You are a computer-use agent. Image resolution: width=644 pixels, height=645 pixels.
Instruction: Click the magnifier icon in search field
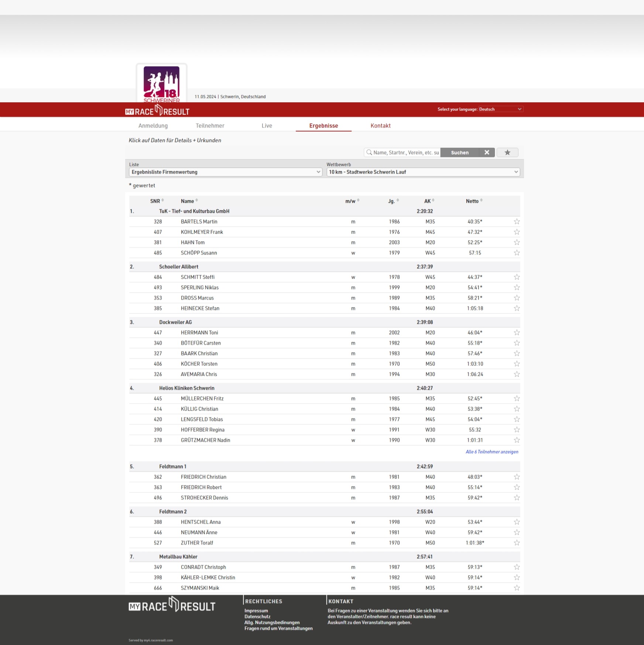(369, 152)
